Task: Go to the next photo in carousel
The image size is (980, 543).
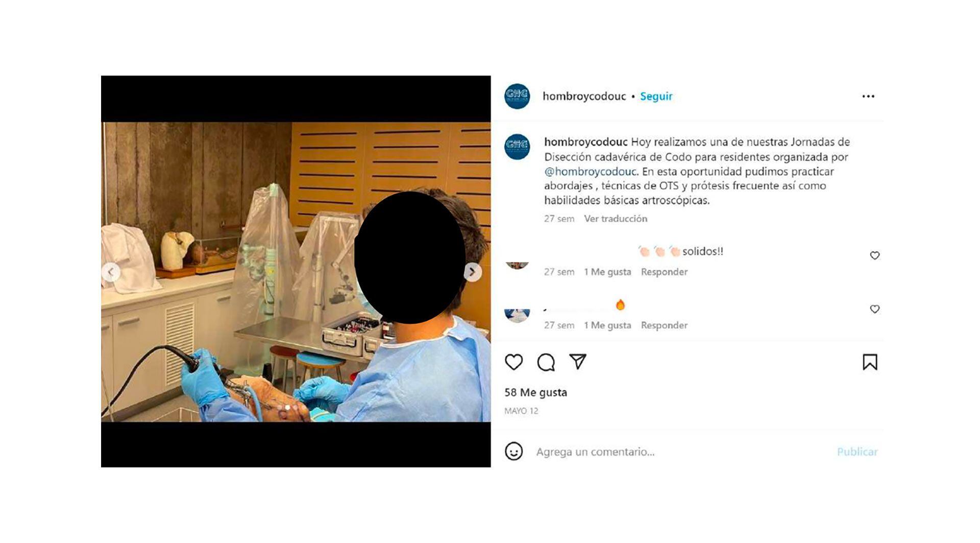Action: tap(473, 272)
